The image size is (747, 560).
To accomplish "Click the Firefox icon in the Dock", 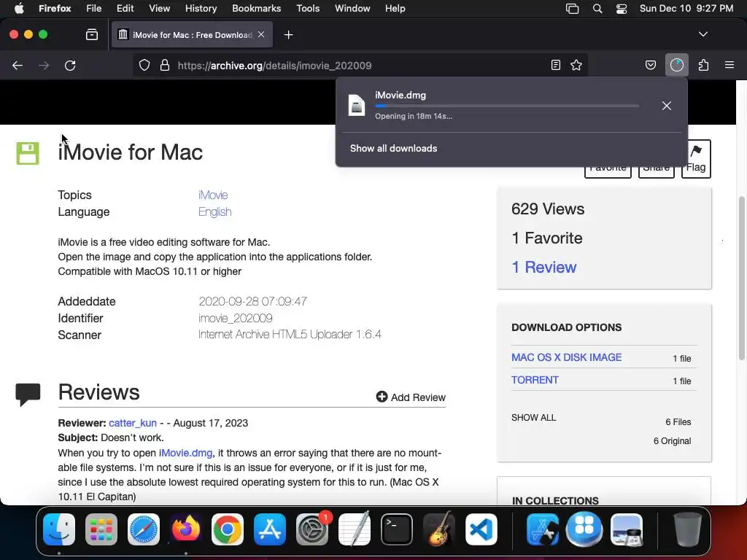I will tap(185, 529).
